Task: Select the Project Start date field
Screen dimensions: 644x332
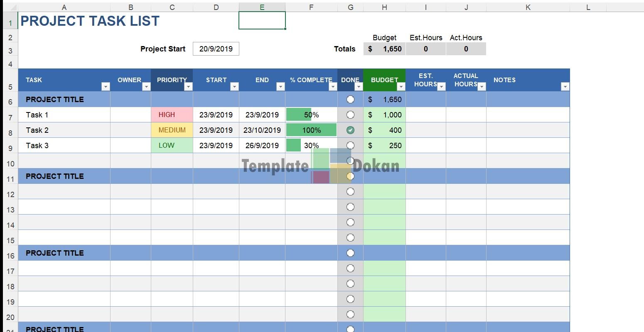Action: (216, 49)
